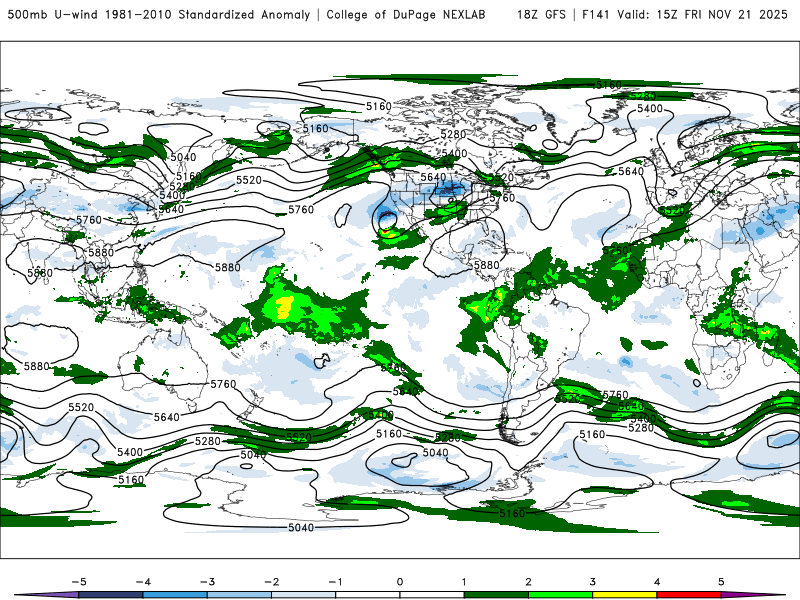This screenshot has width=800, height=600.
Task: Click the medium blue -4 to -3 colorbar segment
Action: pyautogui.click(x=175, y=595)
